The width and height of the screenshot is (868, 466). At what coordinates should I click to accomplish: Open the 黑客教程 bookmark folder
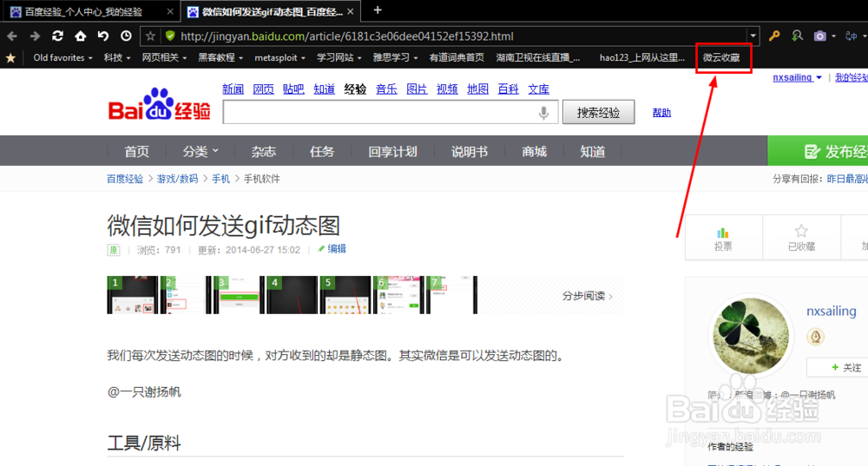tap(220, 57)
